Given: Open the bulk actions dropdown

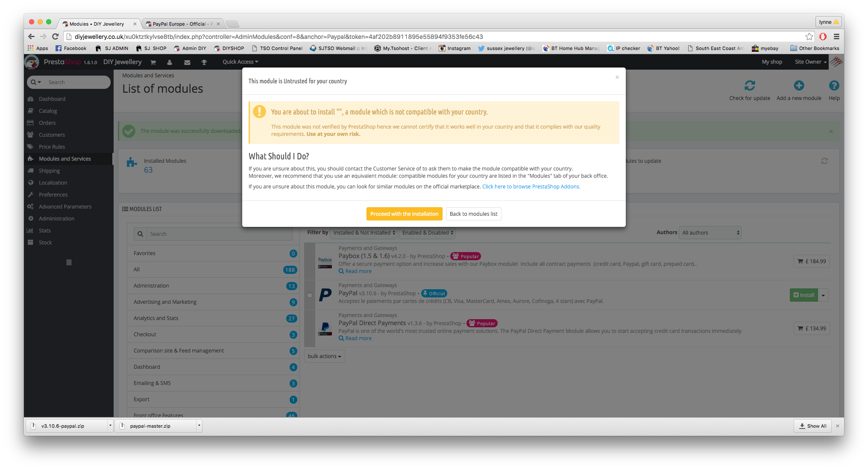Looking at the screenshot, I should [324, 356].
